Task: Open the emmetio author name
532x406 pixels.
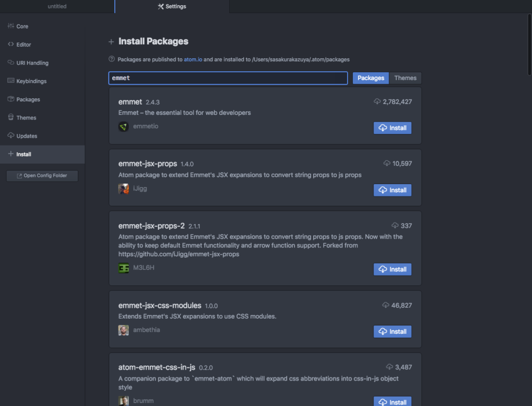Action: coord(145,126)
